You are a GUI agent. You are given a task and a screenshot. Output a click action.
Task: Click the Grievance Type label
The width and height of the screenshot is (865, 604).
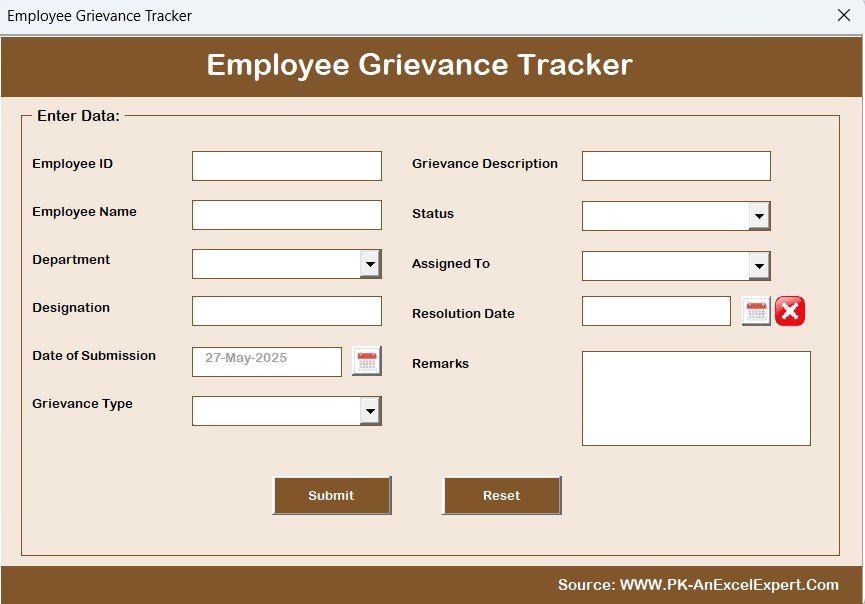tap(82, 404)
